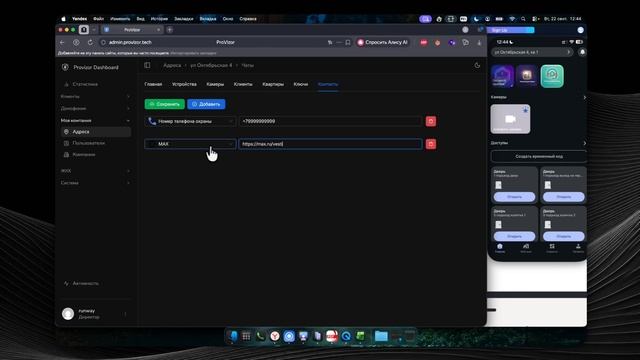Tap the profile tab in phone bottom bar
640x360 pixels.
pos(578,248)
